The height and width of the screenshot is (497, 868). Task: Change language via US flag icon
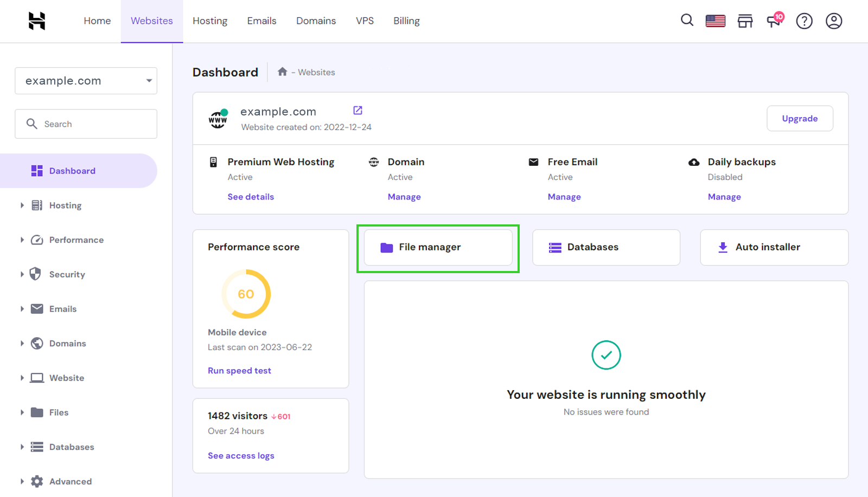click(x=716, y=21)
